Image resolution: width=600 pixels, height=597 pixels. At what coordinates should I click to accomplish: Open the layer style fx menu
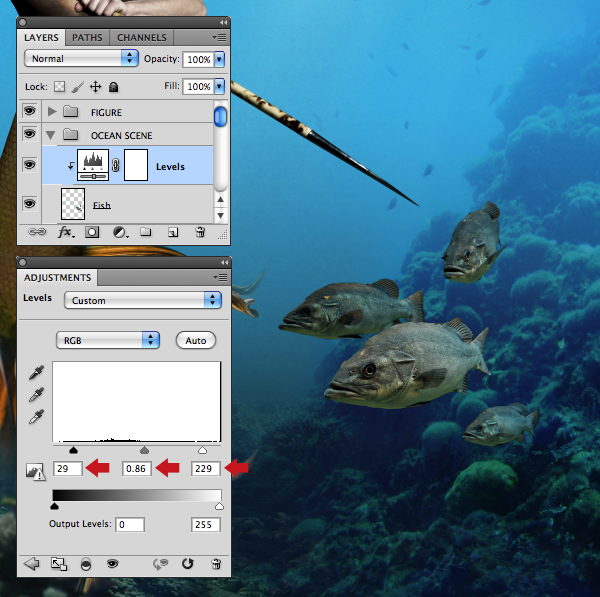click(x=66, y=232)
